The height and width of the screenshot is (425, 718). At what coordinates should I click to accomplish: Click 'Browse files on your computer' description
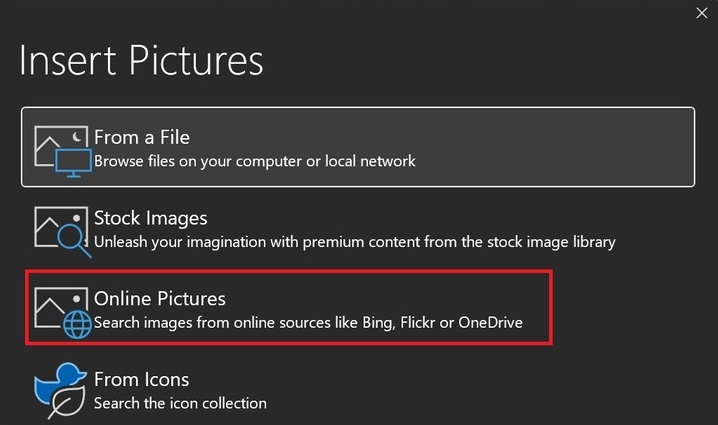(x=254, y=160)
